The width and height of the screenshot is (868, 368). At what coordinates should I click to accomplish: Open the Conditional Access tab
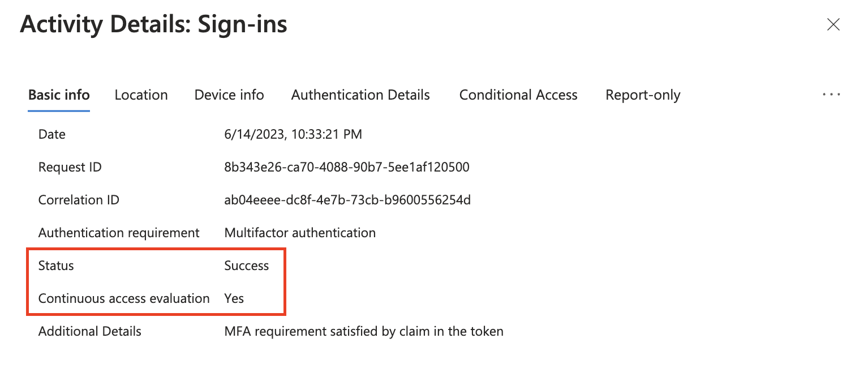click(x=518, y=95)
